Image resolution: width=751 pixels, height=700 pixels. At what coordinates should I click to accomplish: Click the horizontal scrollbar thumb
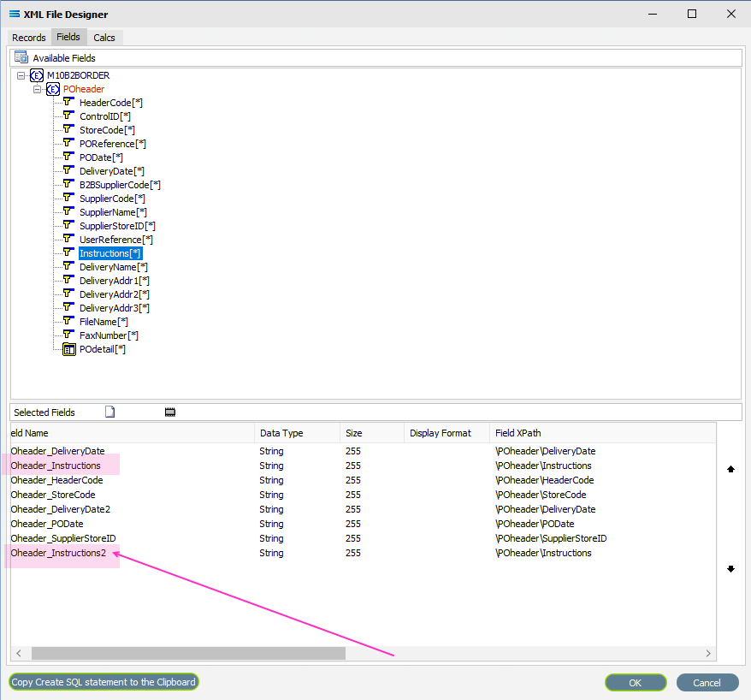point(188,653)
